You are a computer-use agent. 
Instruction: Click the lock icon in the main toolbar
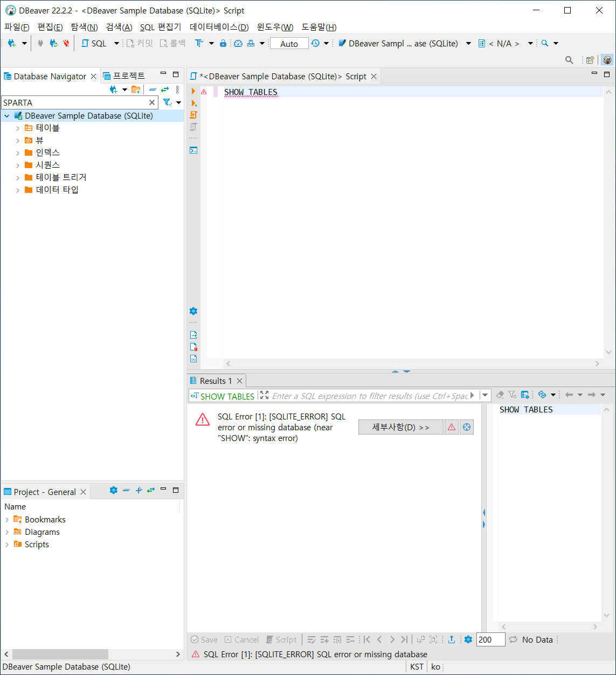click(x=223, y=43)
